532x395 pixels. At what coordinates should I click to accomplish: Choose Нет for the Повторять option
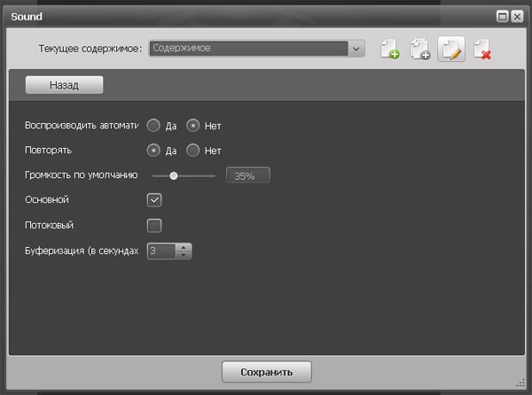click(x=192, y=151)
